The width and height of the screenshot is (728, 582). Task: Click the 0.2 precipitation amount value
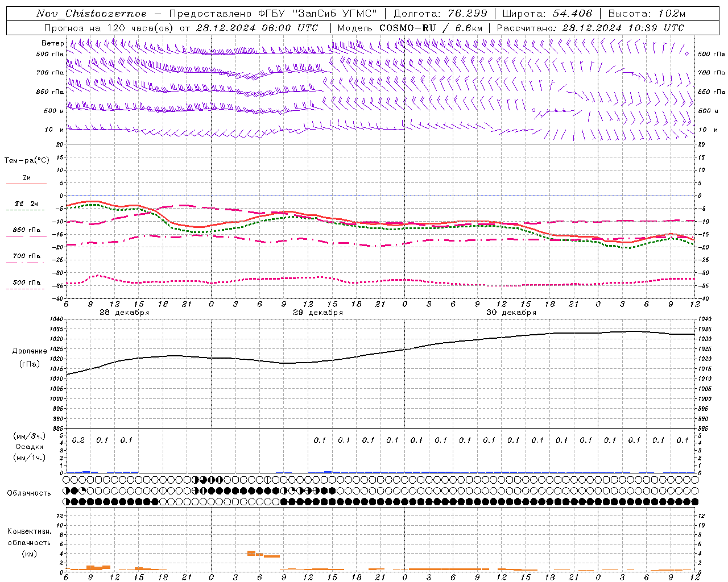click(78, 440)
